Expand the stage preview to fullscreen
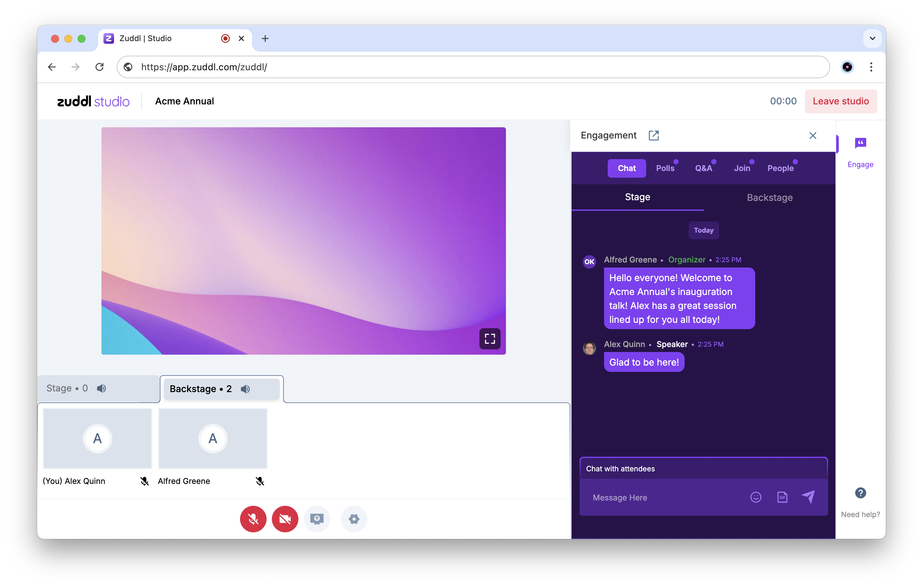The image size is (923, 588). tap(490, 338)
